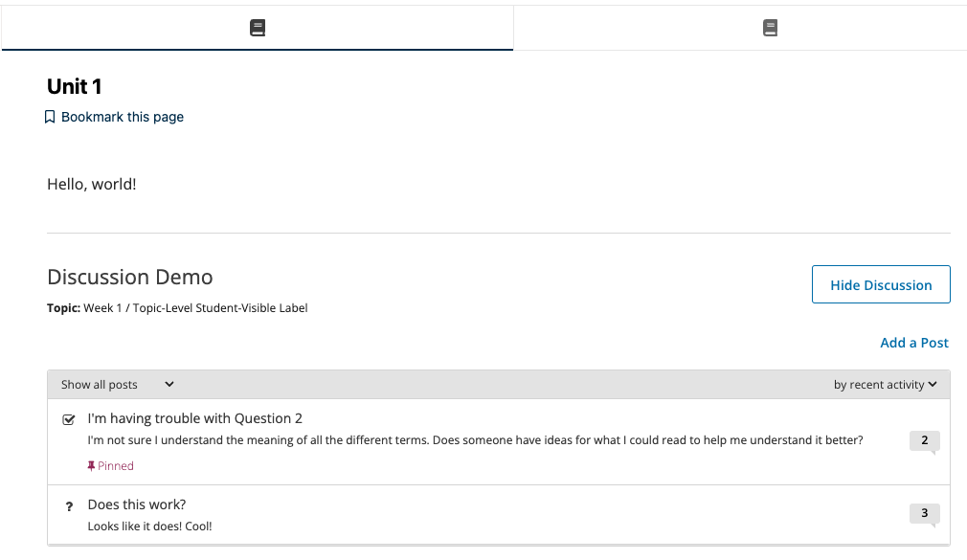This screenshot has width=967, height=560.
Task: Click the checked discussion icon on the Question 2 thread
Action: click(x=68, y=418)
